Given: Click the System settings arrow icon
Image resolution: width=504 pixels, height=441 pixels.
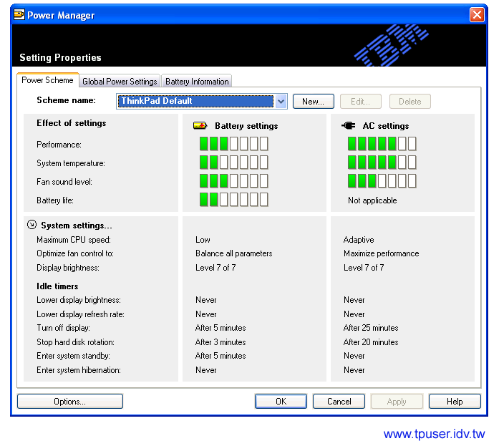Looking at the screenshot, I should click(x=31, y=225).
